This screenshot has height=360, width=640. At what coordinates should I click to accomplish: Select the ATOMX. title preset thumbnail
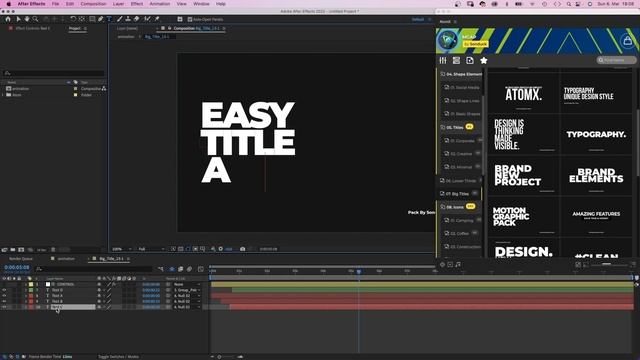pos(523,93)
